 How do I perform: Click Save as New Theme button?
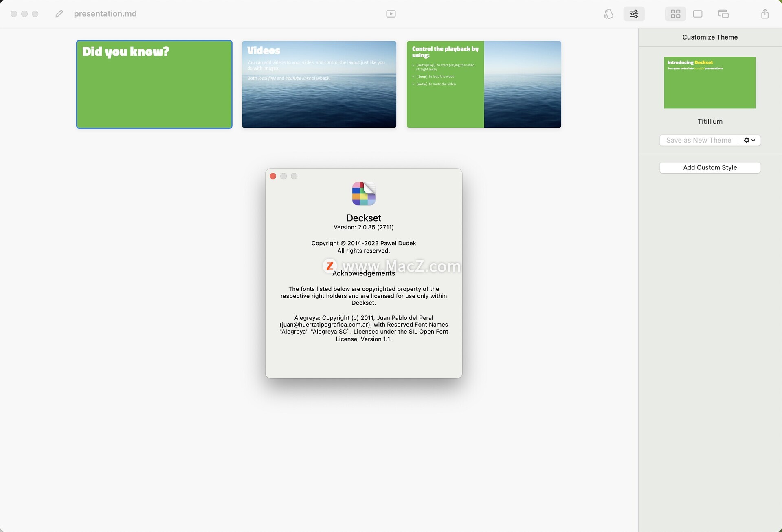(699, 140)
